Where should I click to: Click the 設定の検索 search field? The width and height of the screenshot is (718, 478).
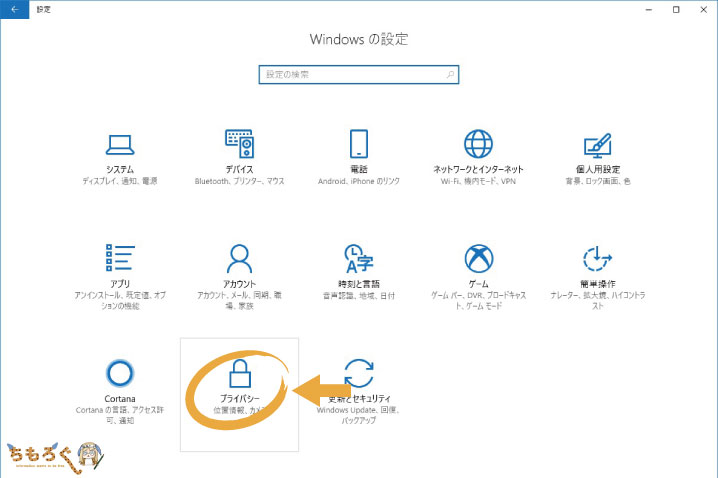tap(359, 75)
